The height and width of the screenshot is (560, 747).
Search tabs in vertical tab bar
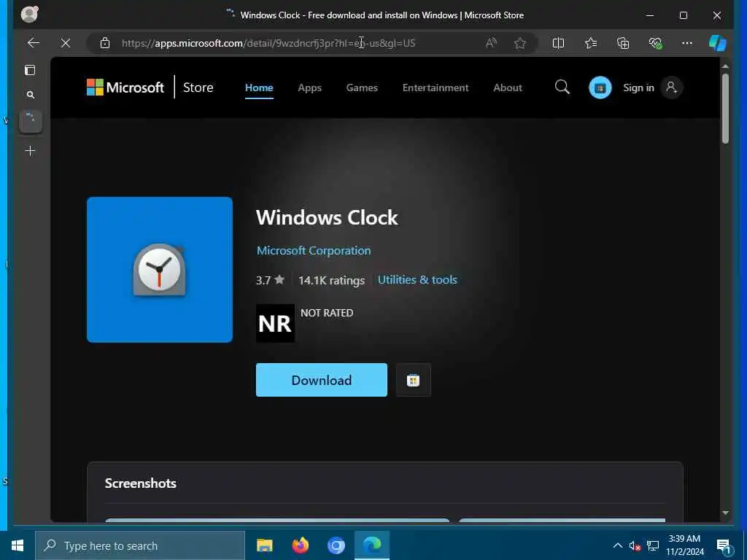coord(31,95)
